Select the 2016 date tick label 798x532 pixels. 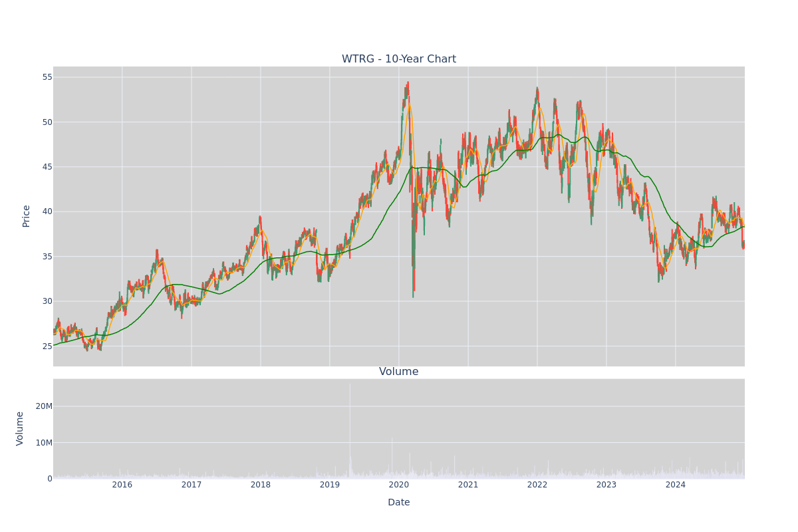click(x=122, y=485)
